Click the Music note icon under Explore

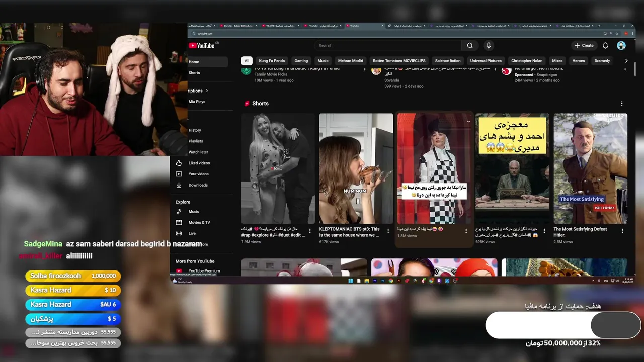click(179, 212)
